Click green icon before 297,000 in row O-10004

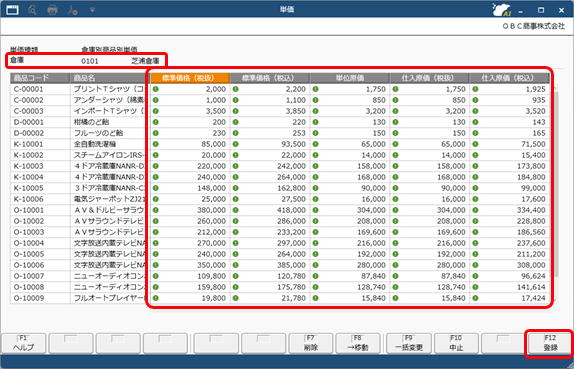pos(235,243)
